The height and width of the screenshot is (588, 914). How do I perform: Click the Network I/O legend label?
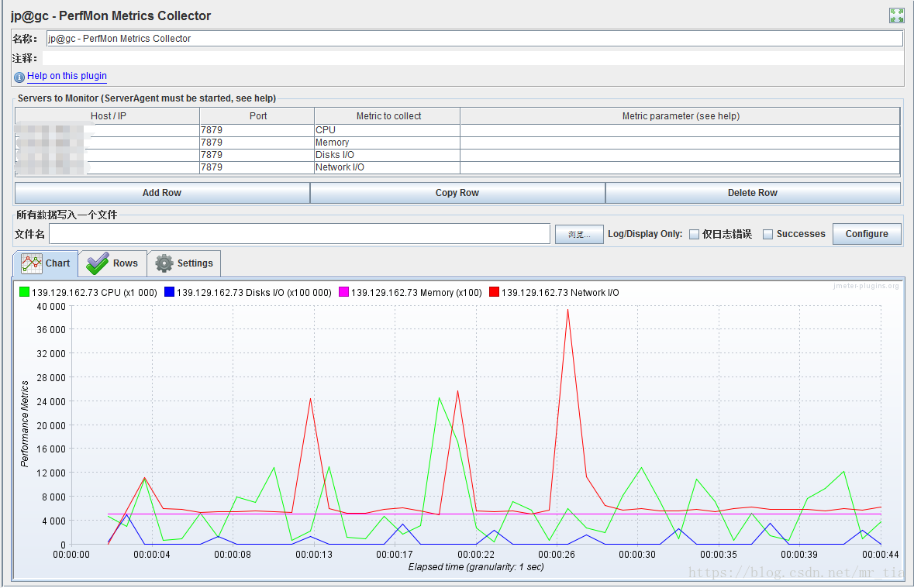(560, 293)
